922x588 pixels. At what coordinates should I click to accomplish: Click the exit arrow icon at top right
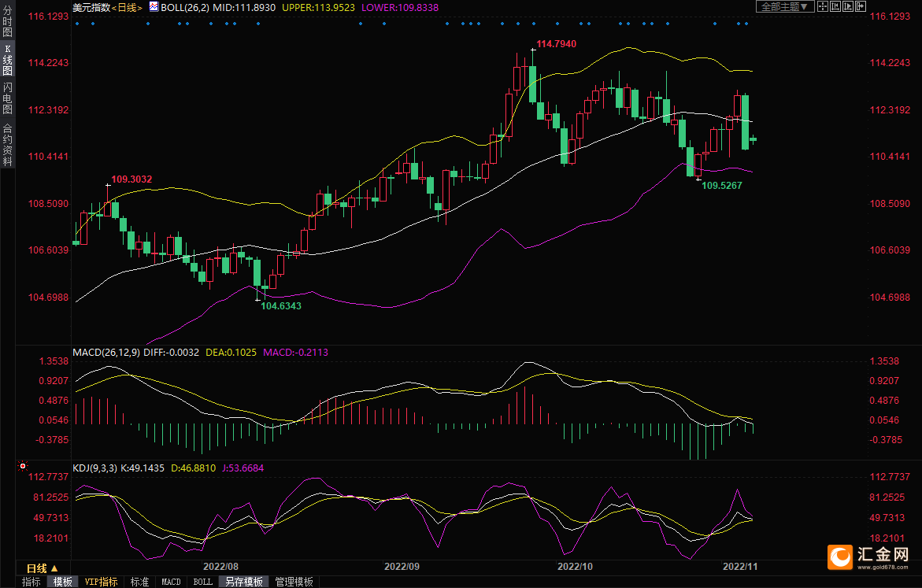(x=861, y=6)
